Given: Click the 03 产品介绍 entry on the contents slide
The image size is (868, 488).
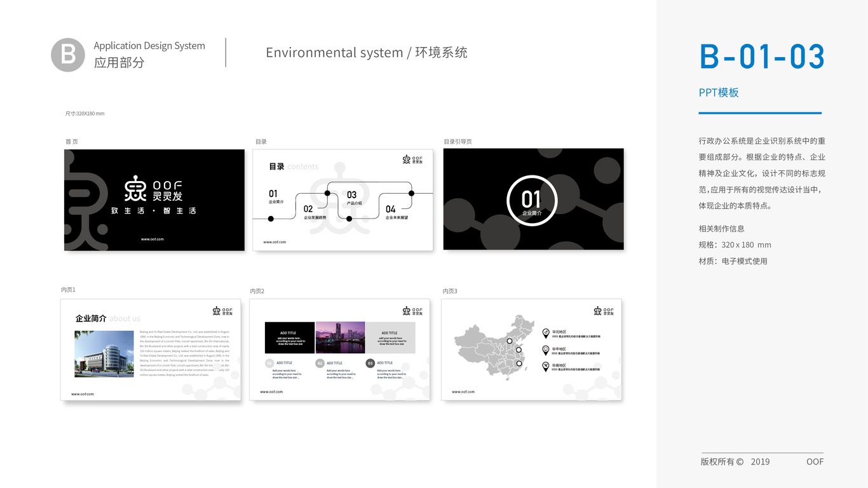Looking at the screenshot, I should 354,198.
